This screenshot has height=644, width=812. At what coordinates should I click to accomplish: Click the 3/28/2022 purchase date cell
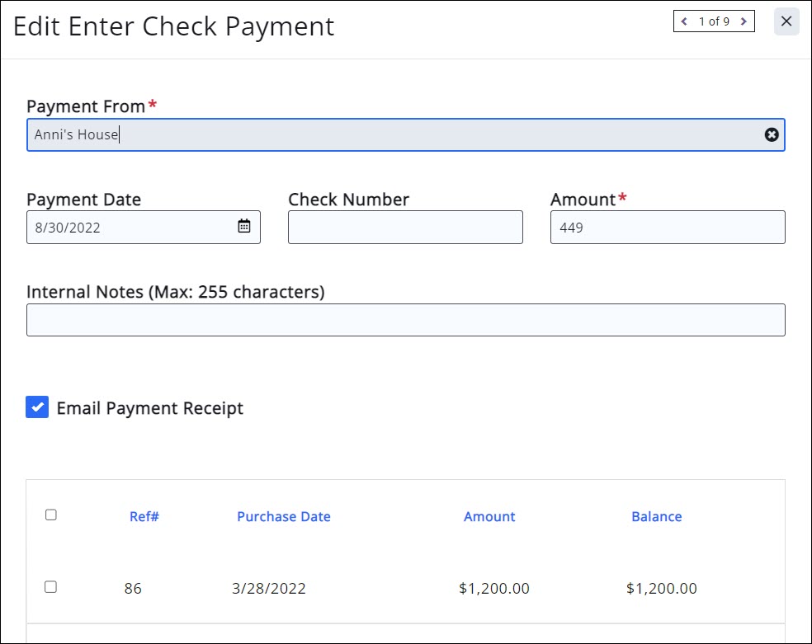pyautogui.click(x=269, y=589)
